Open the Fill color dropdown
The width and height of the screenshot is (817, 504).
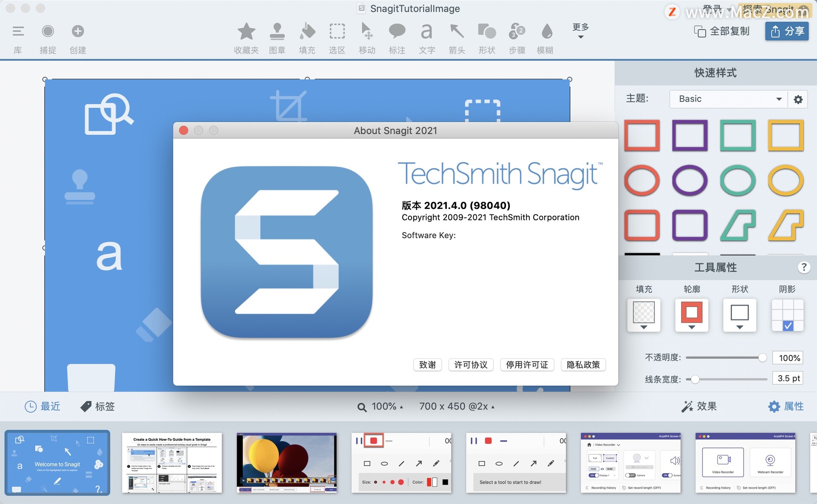(x=643, y=315)
